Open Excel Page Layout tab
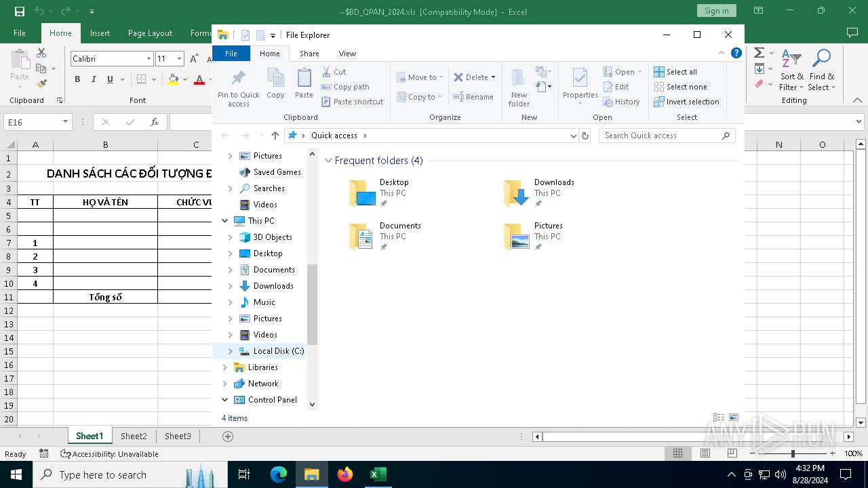Viewport: 868px width, 488px height. click(x=150, y=33)
